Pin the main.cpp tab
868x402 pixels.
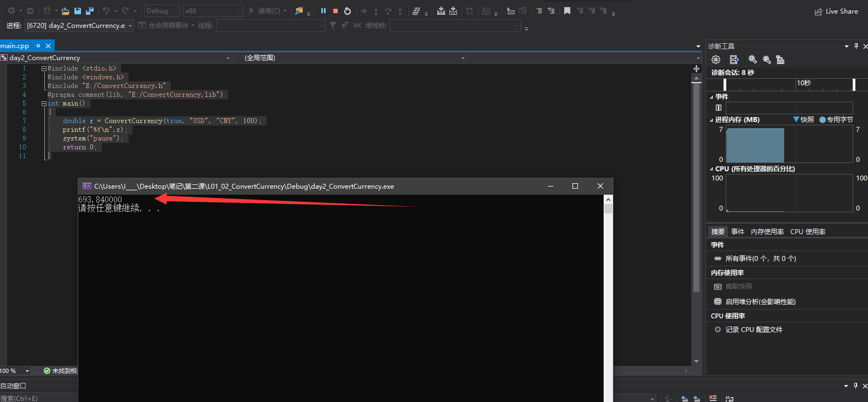(x=38, y=46)
